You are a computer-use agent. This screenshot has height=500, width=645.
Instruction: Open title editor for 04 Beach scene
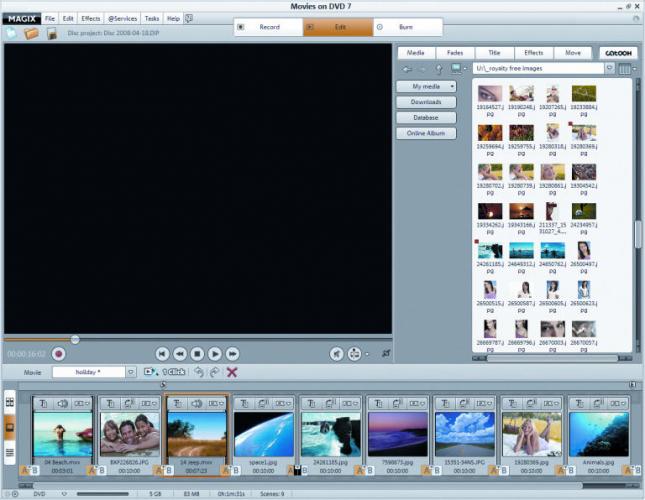point(43,404)
